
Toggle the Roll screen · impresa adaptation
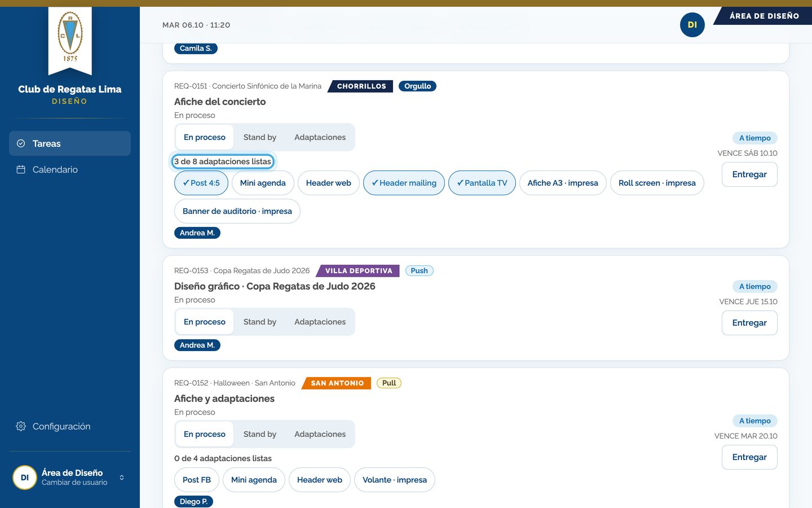[657, 183]
